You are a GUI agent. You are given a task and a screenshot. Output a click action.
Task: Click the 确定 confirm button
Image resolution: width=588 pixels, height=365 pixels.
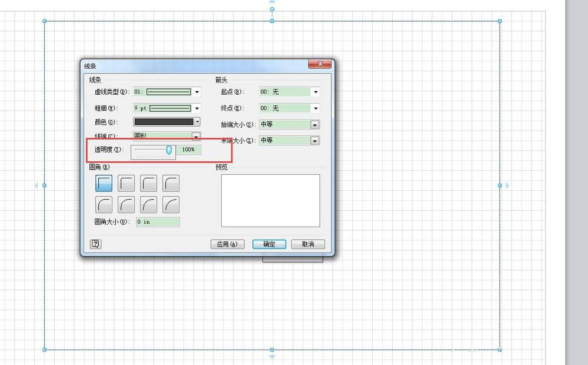coord(269,244)
